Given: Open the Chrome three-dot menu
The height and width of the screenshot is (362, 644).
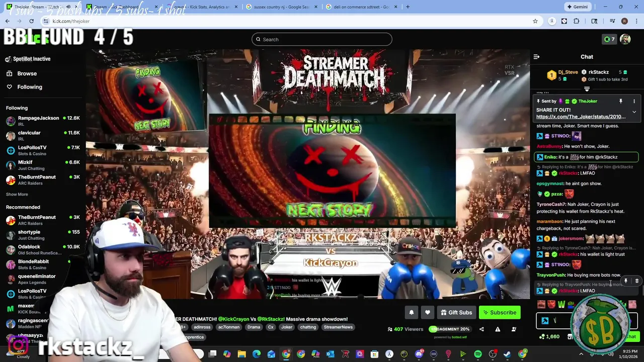Looking at the screenshot, I should pos(636,21).
